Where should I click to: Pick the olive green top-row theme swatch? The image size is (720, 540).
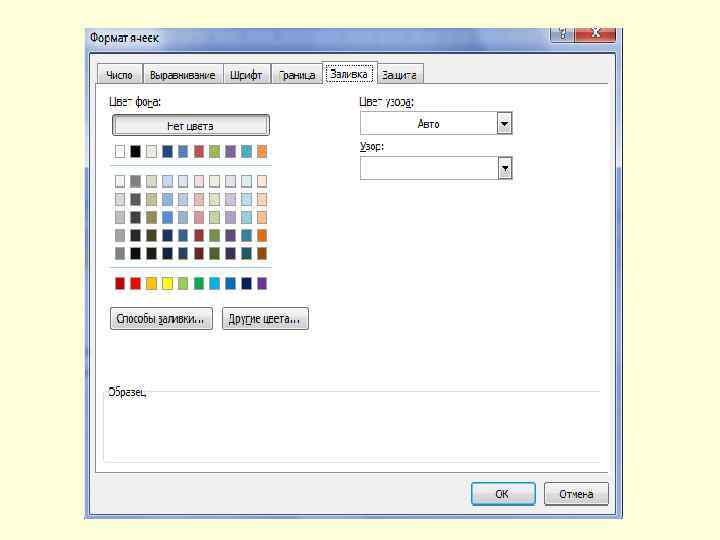[214, 152]
